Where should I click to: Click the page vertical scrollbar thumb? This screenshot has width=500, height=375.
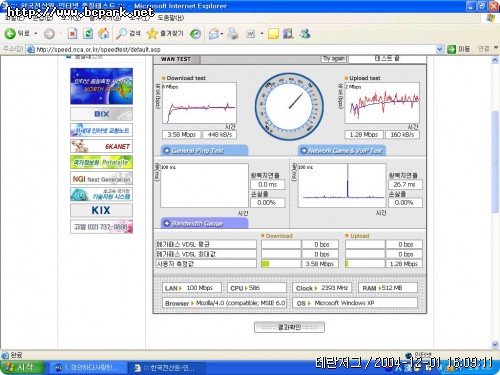click(x=495, y=162)
